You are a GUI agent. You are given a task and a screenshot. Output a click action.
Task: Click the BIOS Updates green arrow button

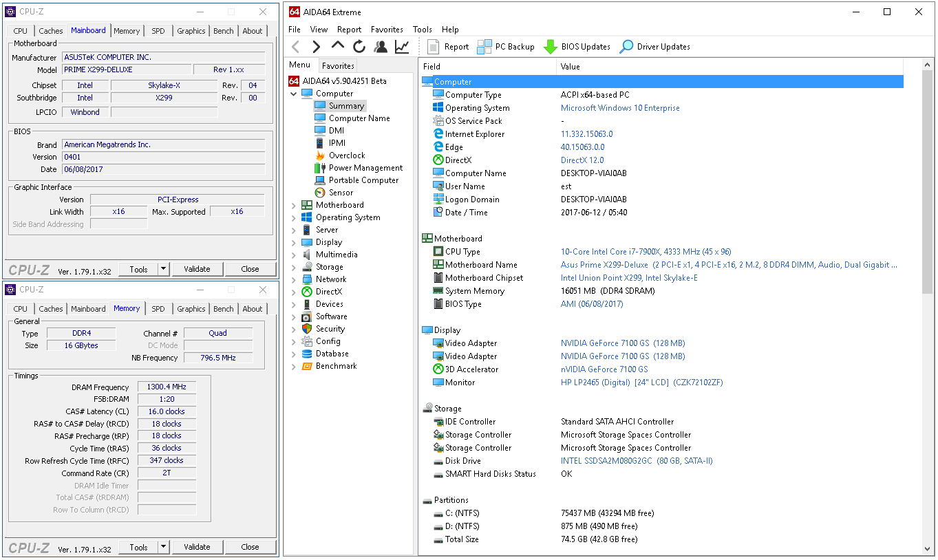pos(577,47)
